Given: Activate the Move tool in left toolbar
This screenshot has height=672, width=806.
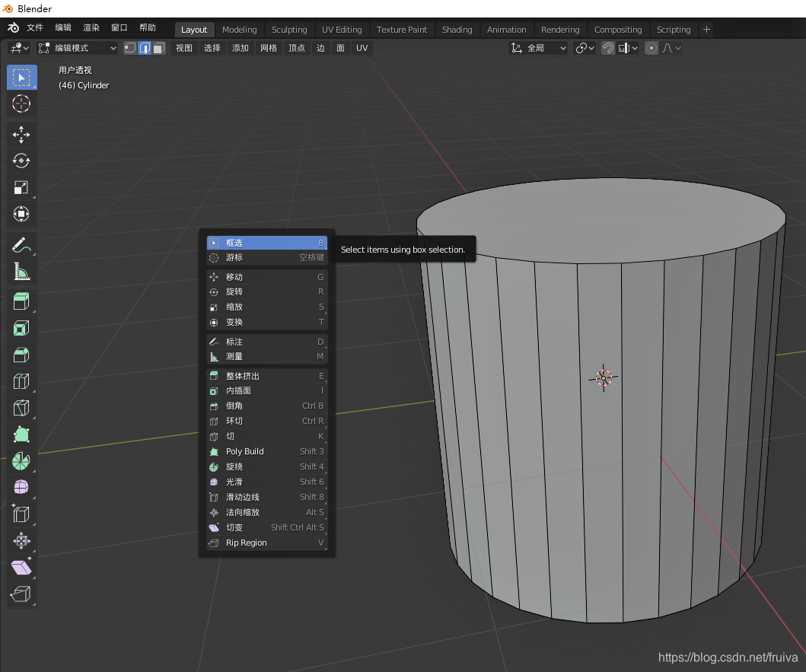Looking at the screenshot, I should [21, 135].
